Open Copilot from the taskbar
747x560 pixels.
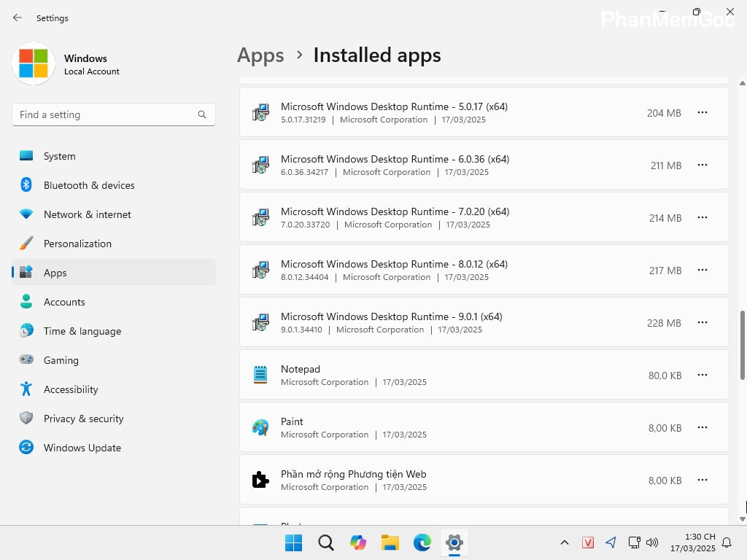(x=358, y=542)
